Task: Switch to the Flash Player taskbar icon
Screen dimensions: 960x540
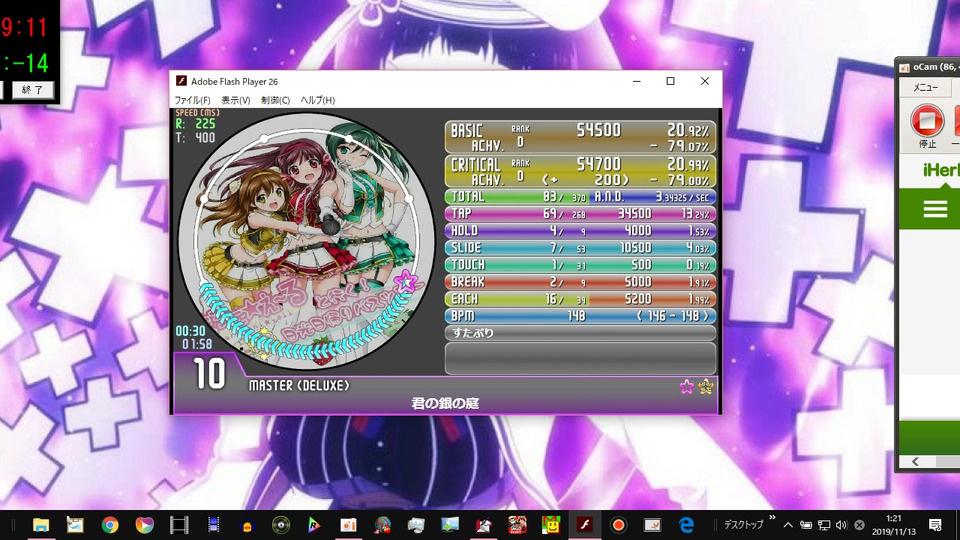Action: click(584, 525)
